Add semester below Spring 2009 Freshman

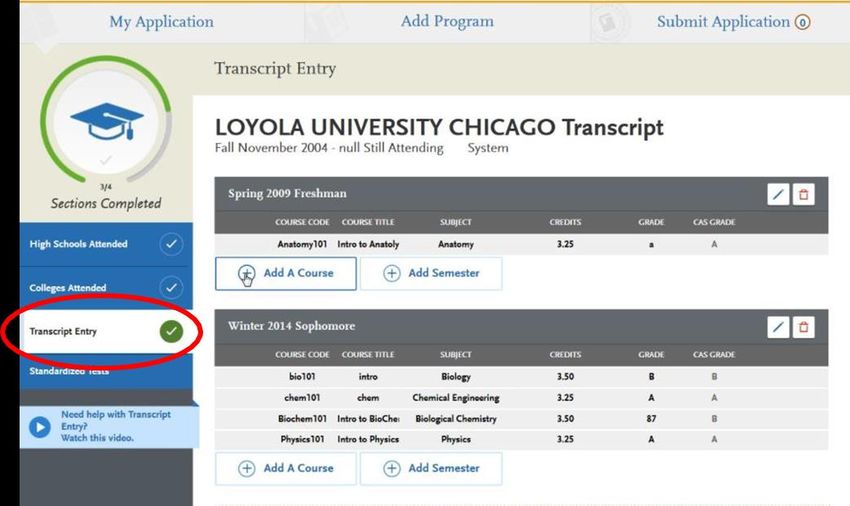click(431, 273)
